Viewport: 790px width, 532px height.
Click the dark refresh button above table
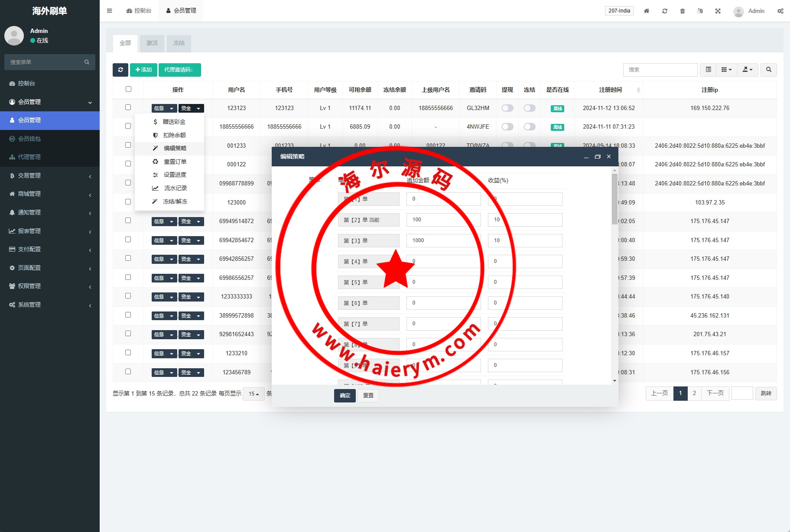(x=120, y=70)
